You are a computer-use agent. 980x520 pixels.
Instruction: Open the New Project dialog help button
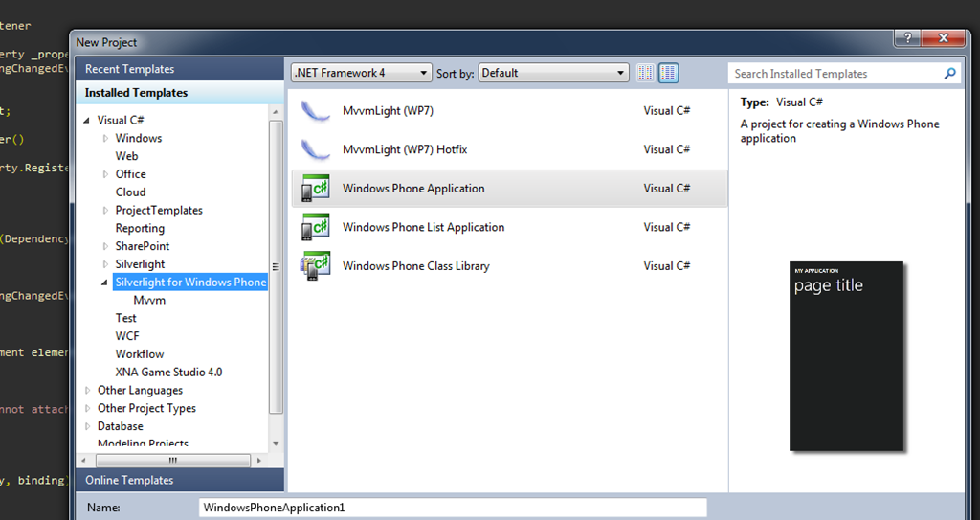coord(907,38)
